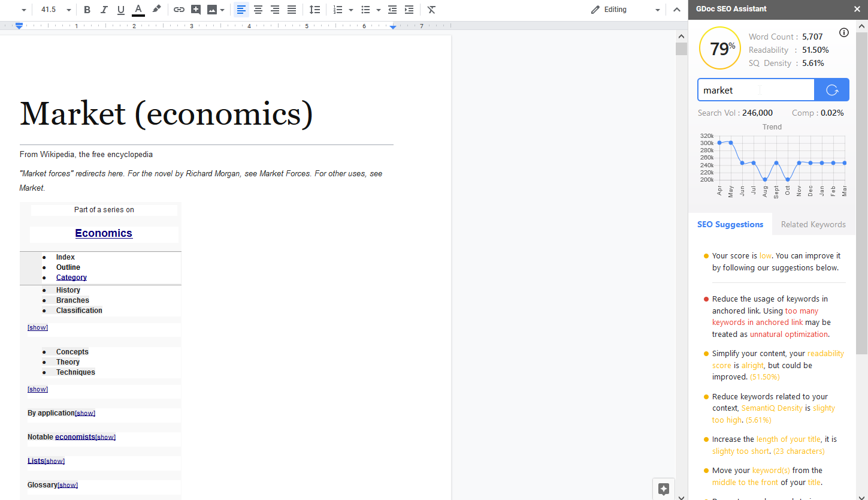Click the document vertical scrollbar thumb
This screenshot has width=868, height=500.
click(681, 49)
